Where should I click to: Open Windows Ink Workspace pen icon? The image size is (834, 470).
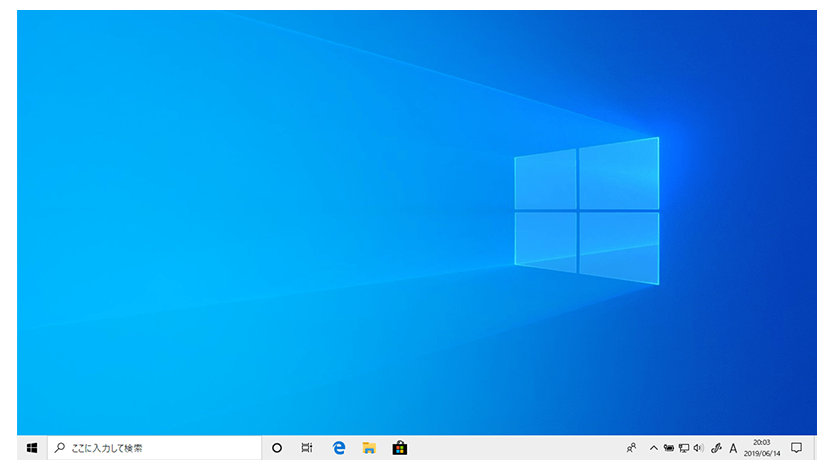point(716,448)
